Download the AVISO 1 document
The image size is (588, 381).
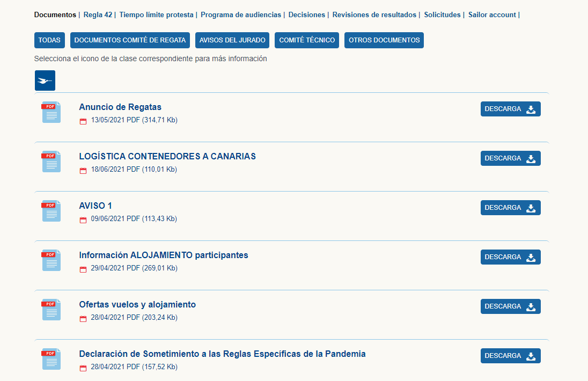(x=510, y=208)
